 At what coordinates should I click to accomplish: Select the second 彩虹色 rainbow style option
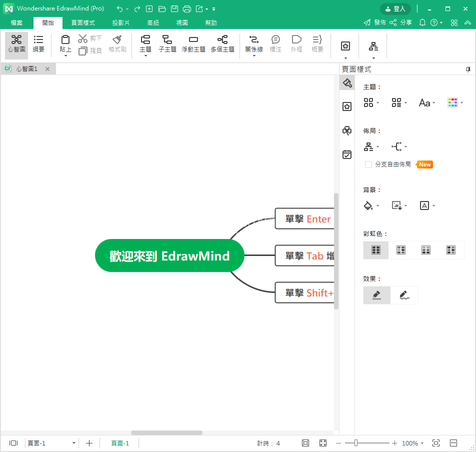tap(401, 250)
